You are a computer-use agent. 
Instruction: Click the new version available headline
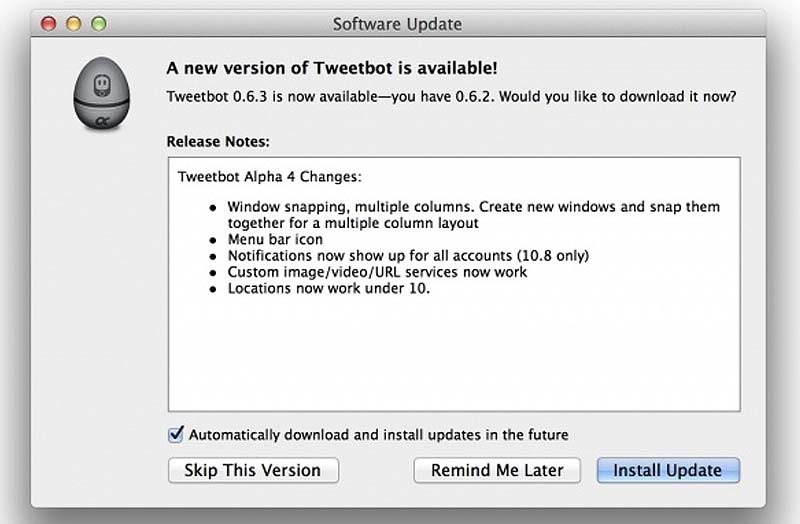coord(331,68)
